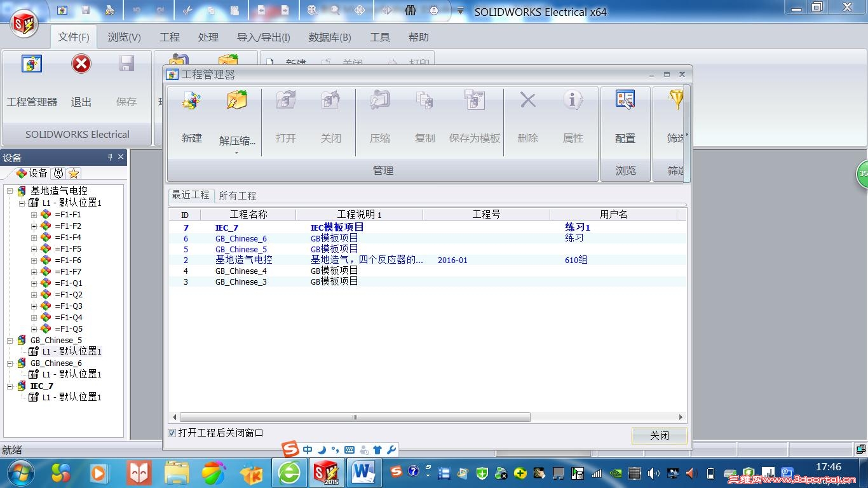Expand the =F1-F1 tree node
This screenshot has width=868, height=488.
[34, 215]
